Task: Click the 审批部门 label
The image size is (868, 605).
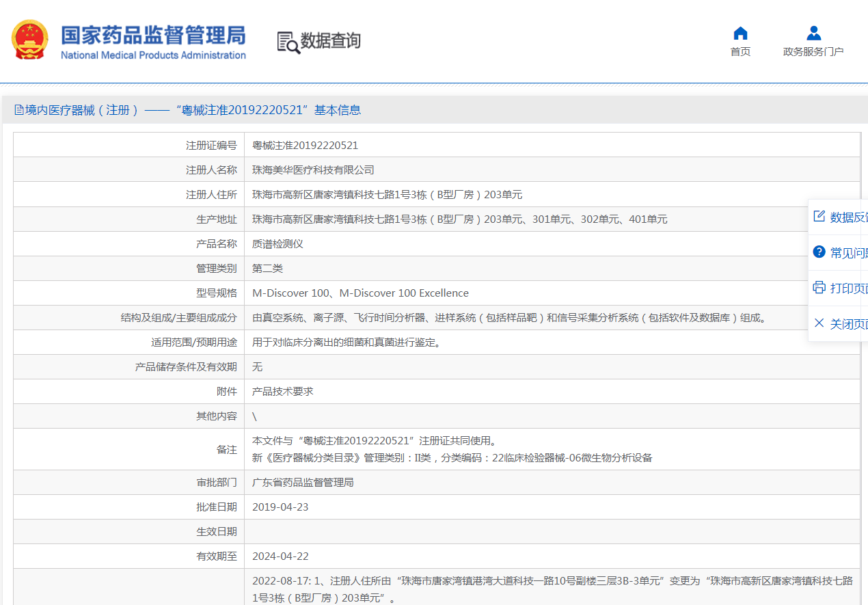Action: pyautogui.click(x=217, y=483)
